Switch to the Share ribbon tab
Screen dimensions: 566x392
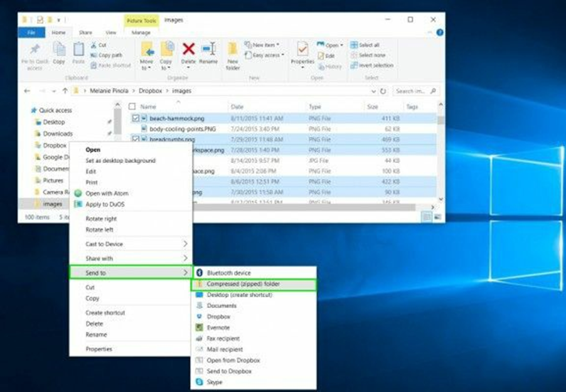pyautogui.click(x=85, y=33)
